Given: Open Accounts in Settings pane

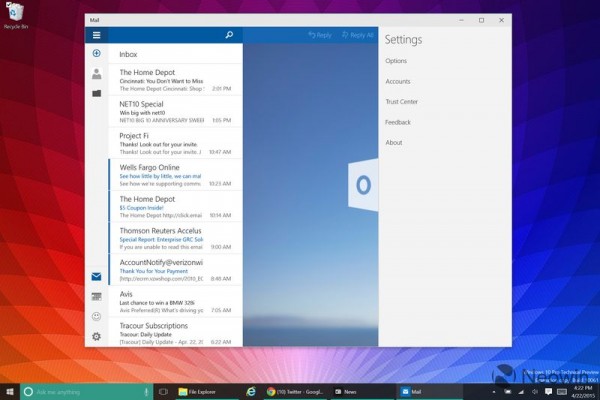Looking at the screenshot, I should pyautogui.click(x=398, y=81).
